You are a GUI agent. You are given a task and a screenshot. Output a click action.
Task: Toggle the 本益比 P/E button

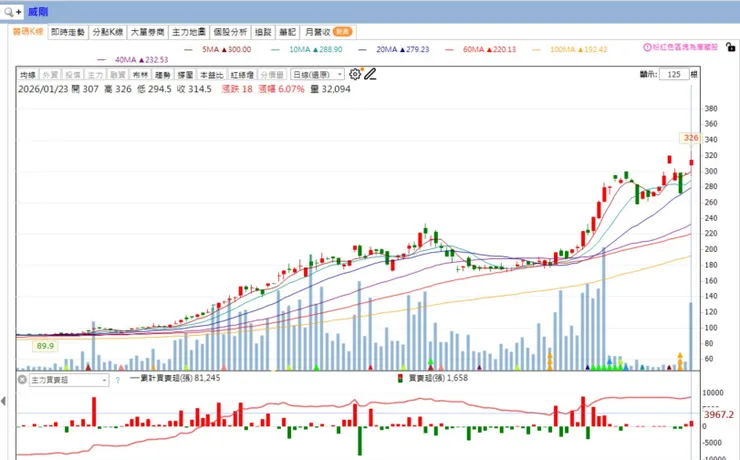tap(212, 75)
